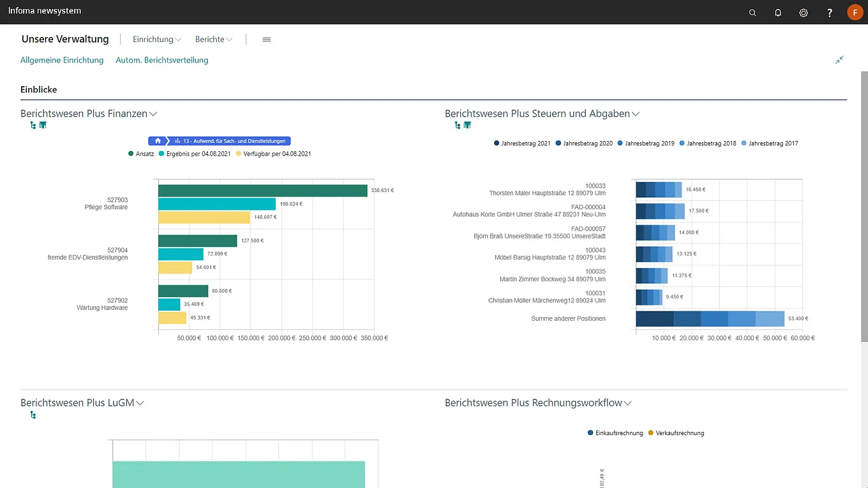Open the Allgemeine Einrichtung link
This screenshot has width=868, height=488.
coord(62,60)
